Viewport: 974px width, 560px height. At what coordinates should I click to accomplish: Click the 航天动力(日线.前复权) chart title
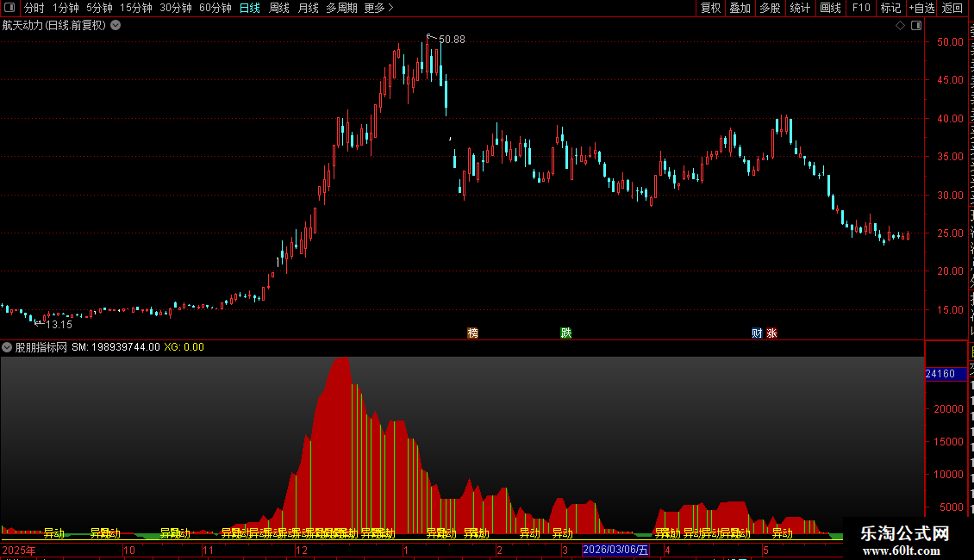(54, 26)
